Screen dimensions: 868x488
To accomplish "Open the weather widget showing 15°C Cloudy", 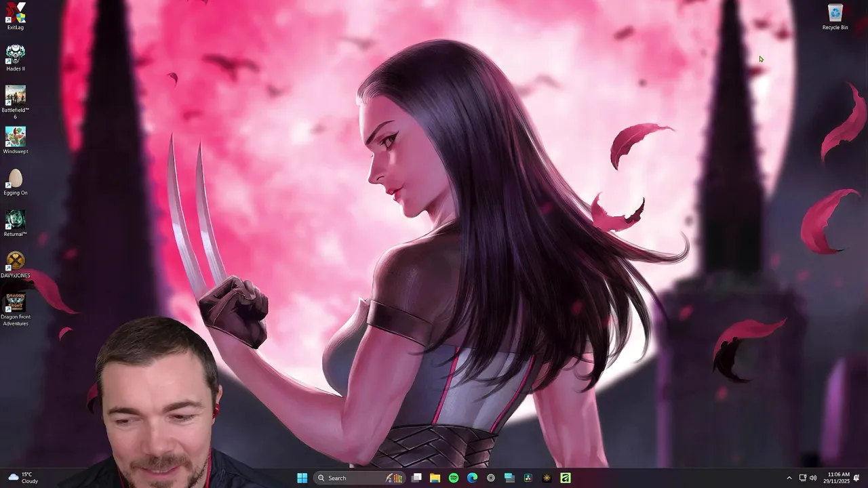I will point(22,478).
